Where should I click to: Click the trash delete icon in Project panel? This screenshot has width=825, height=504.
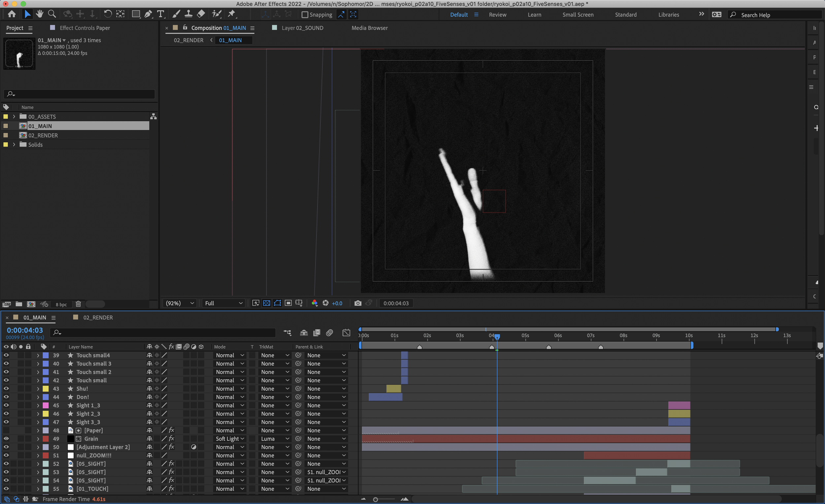[x=78, y=304]
